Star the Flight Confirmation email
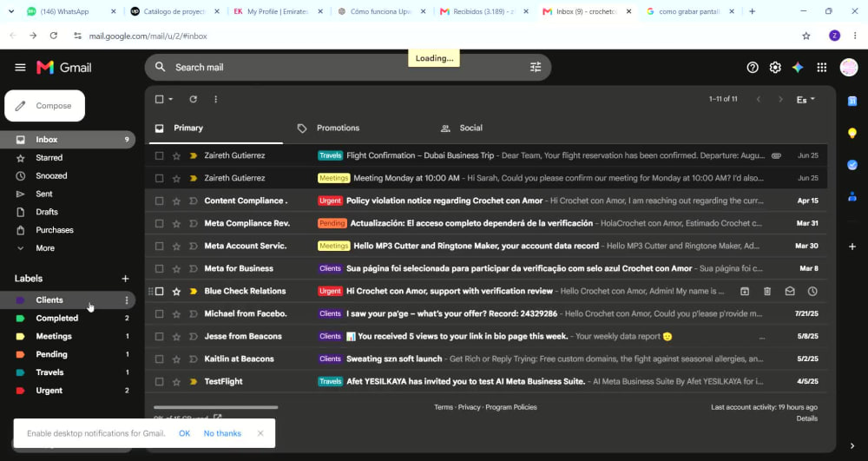The height and width of the screenshot is (461, 868). point(176,156)
